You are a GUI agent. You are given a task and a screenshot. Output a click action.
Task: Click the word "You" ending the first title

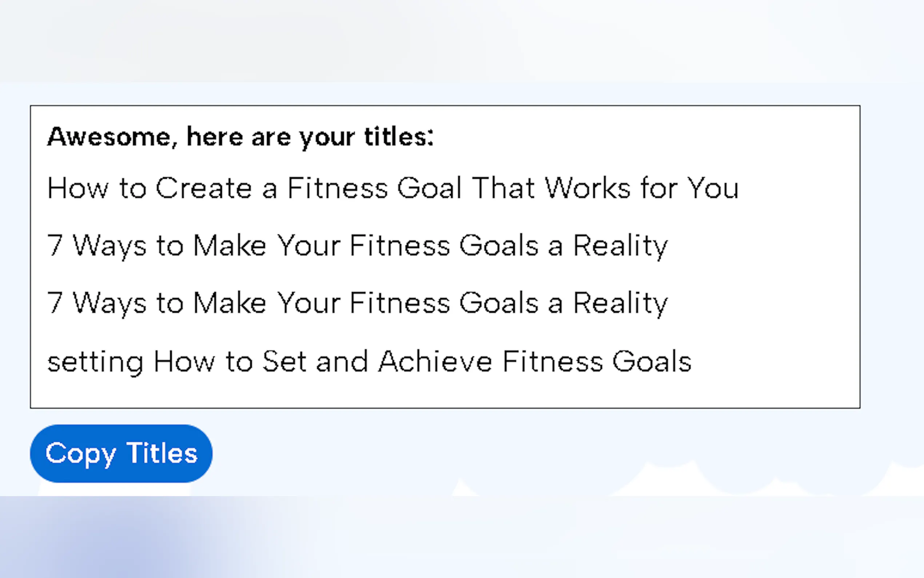coord(713,188)
